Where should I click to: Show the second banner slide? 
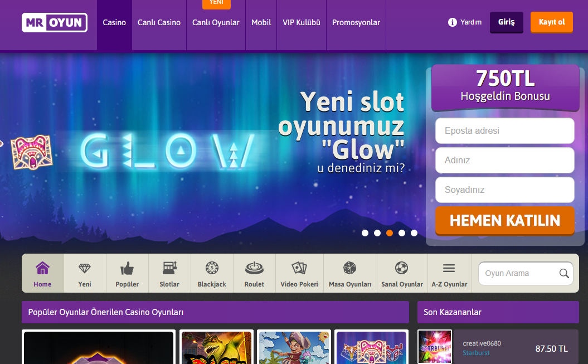377,233
